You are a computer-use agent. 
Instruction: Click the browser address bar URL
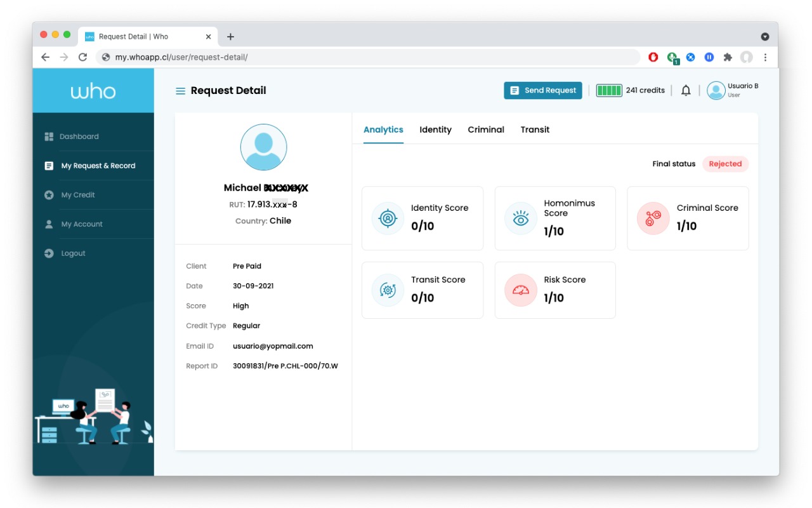[x=181, y=57]
